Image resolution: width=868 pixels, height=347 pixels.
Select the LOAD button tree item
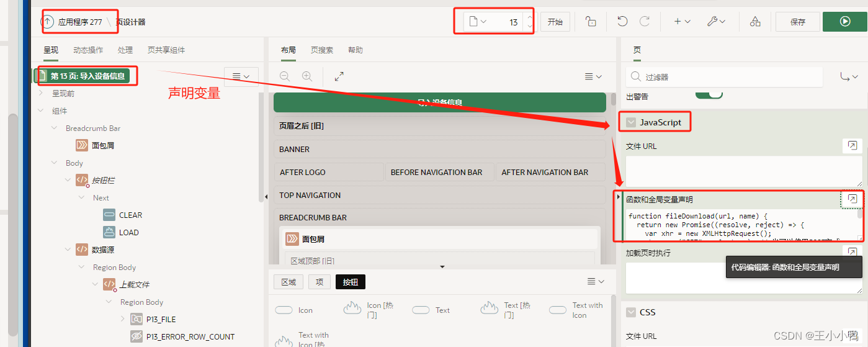pos(129,232)
